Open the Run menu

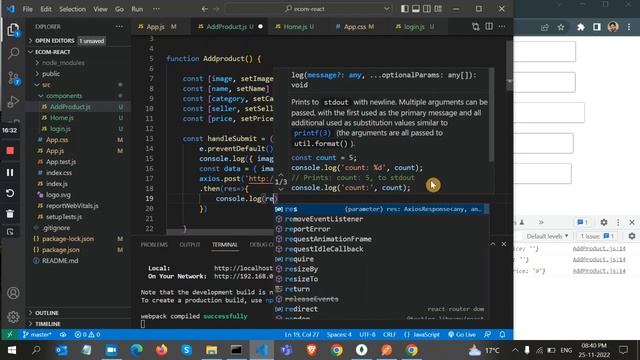pos(137,9)
